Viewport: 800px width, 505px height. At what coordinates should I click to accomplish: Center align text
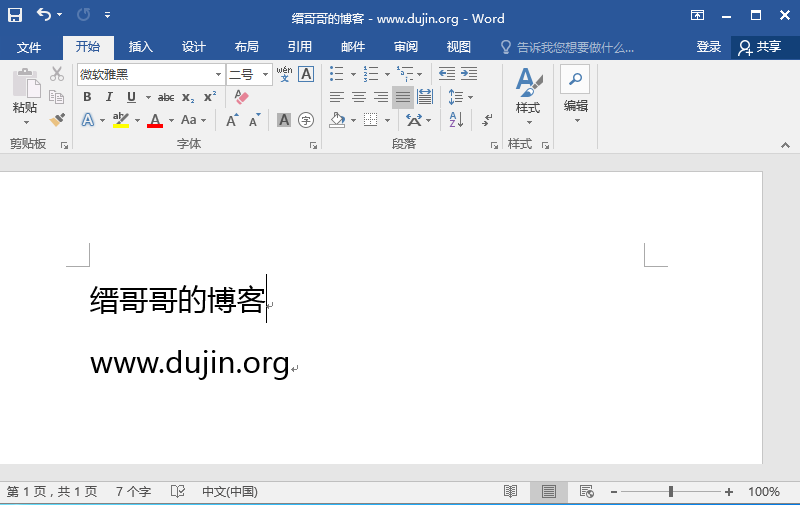359,97
